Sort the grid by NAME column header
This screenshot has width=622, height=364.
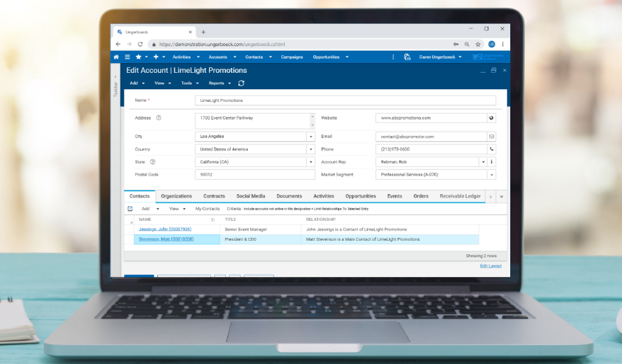coord(145,219)
